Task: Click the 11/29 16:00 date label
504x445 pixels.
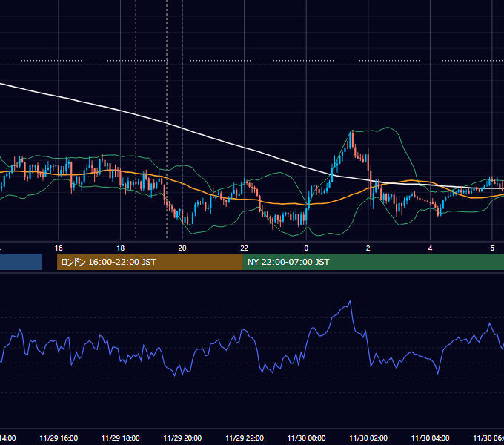Action: [59, 438]
